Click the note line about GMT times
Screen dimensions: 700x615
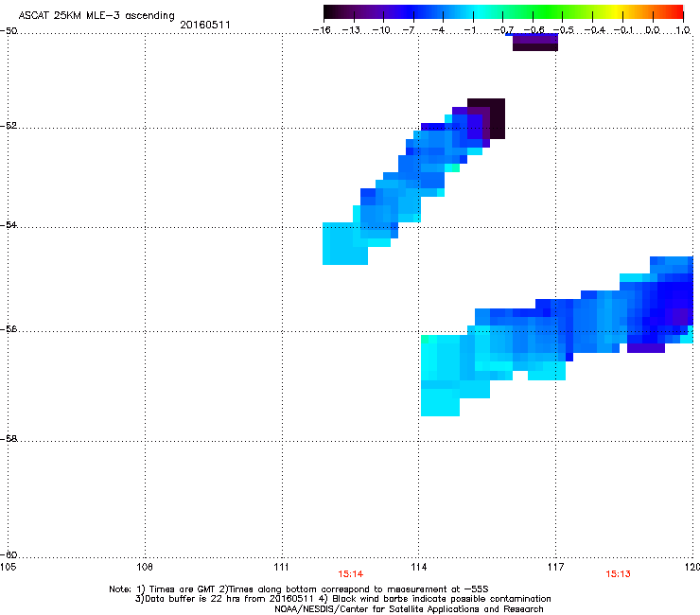coord(299,589)
